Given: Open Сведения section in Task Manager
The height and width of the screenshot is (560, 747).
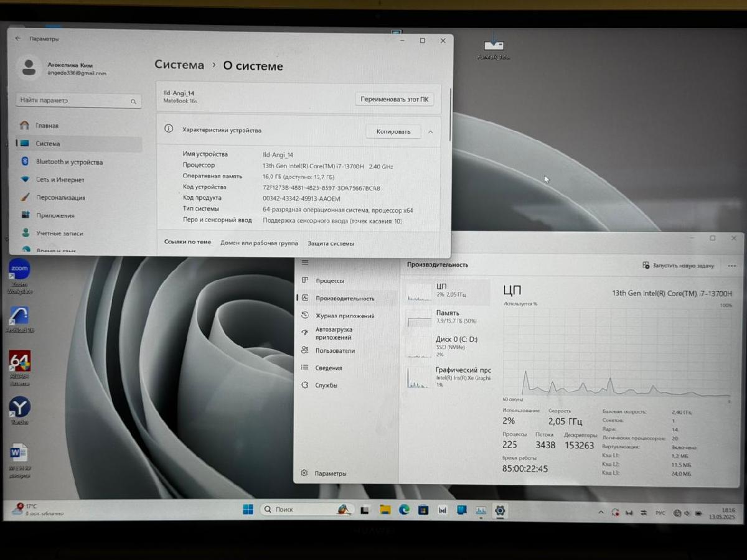Looking at the screenshot, I should [x=329, y=368].
